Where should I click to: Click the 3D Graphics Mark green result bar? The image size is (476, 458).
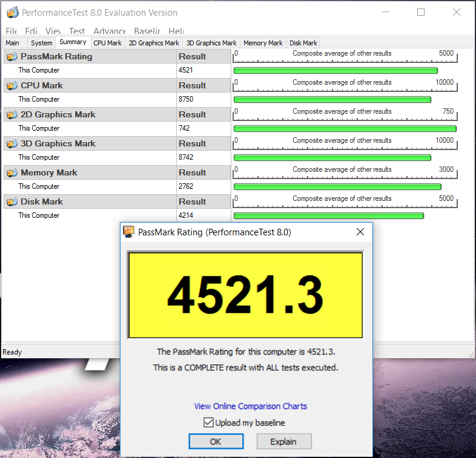click(x=332, y=158)
